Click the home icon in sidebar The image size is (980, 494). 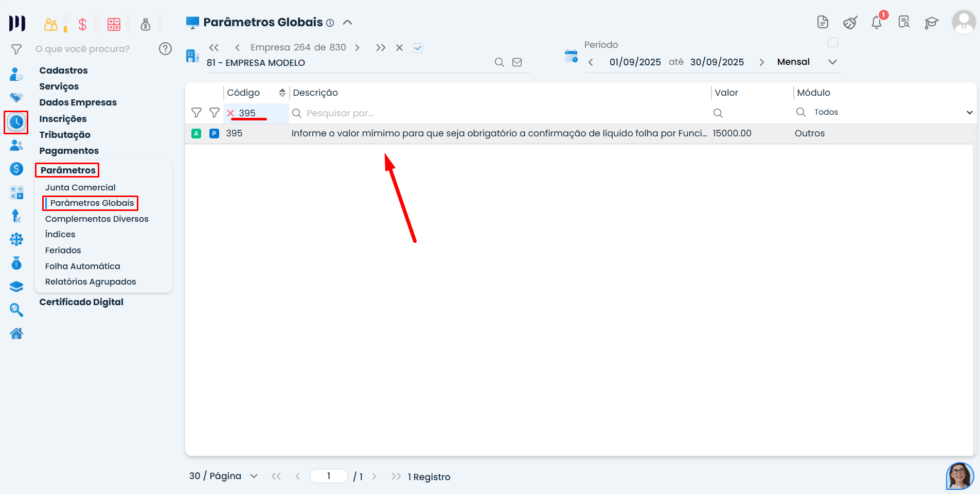[16, 334]
